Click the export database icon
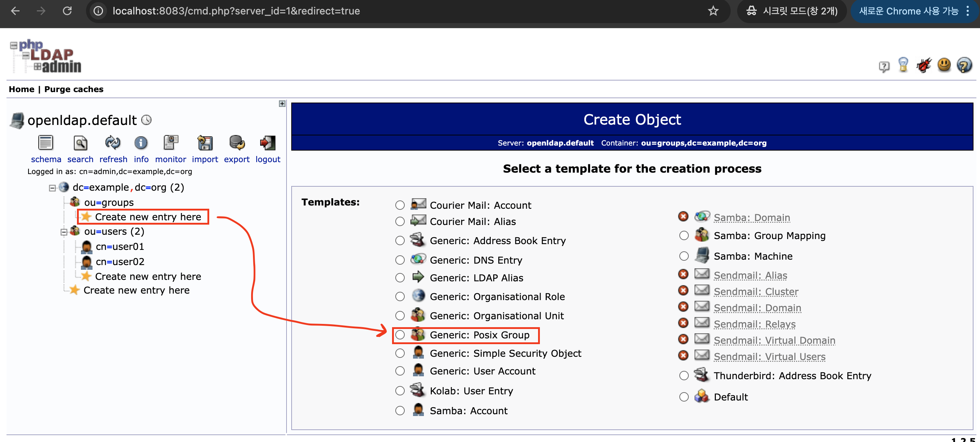980x442 pixels. pos(237,143)
